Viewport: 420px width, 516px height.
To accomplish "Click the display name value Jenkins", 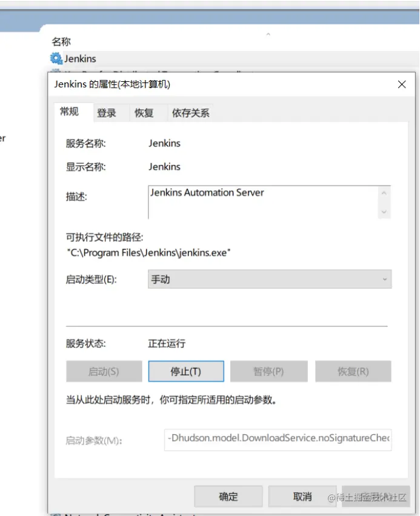I will [164, 167].
